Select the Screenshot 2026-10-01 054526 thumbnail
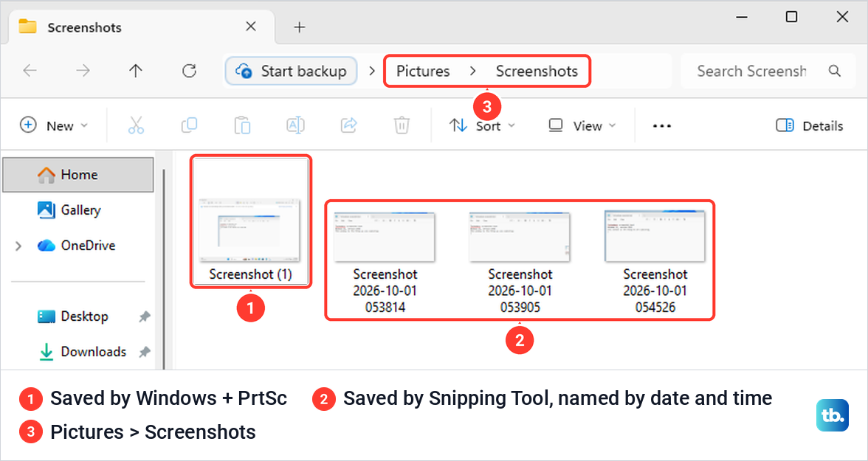This screenshot has height=461, width=868. coord(655,235)
